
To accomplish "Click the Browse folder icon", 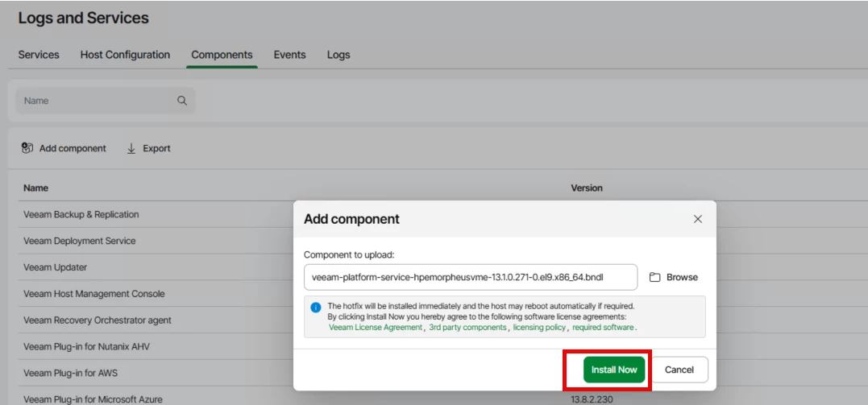I will pyautogui.click(x=655, y=277).
